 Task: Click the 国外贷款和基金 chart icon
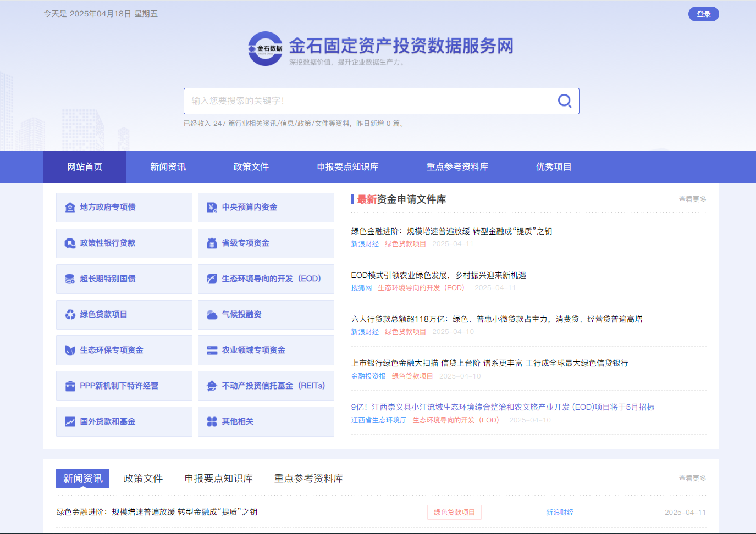point(70,422)
